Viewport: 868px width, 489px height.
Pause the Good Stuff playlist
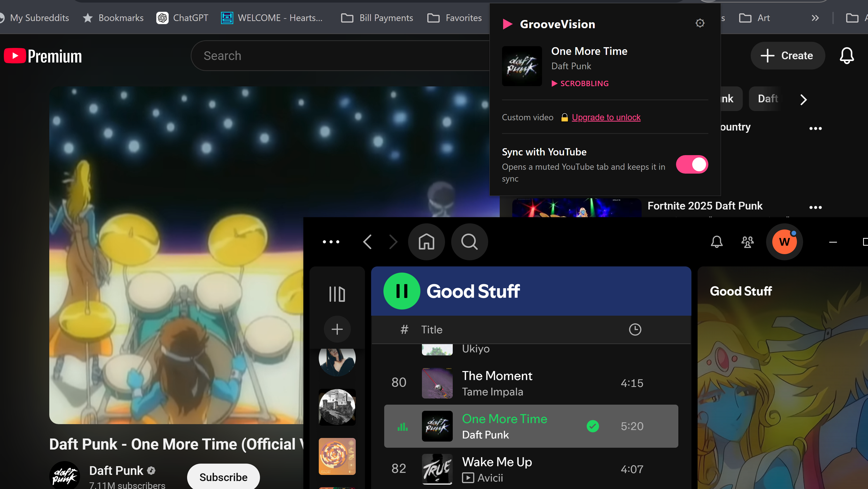(x=402, y=291)
